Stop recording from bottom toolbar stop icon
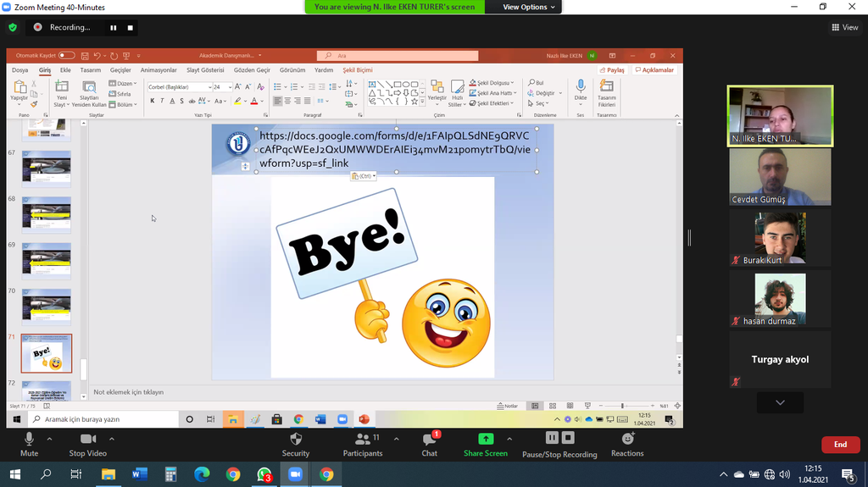This screenshot has height=487, width=868. pos(568,438)
